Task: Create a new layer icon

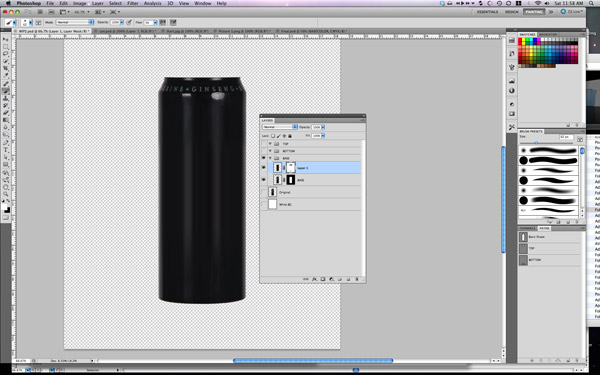Action: click(348, 279)
